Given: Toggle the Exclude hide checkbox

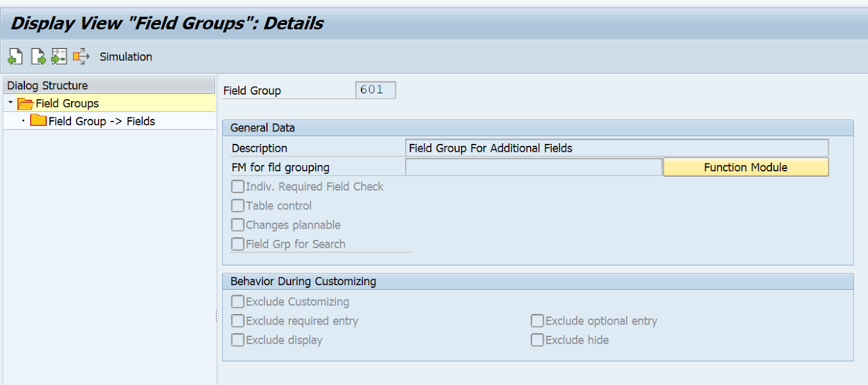Looking at the screenshot, I should 537,340.
